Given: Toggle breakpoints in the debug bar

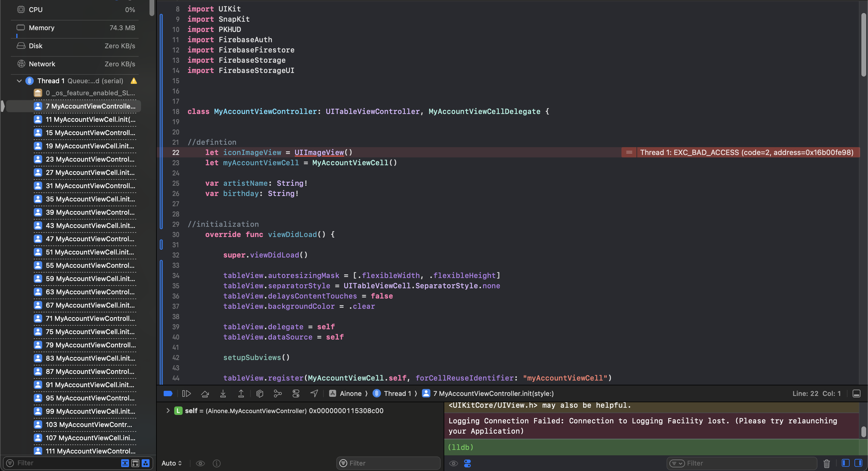Looking at the screenshot, I should pos(168,394).
